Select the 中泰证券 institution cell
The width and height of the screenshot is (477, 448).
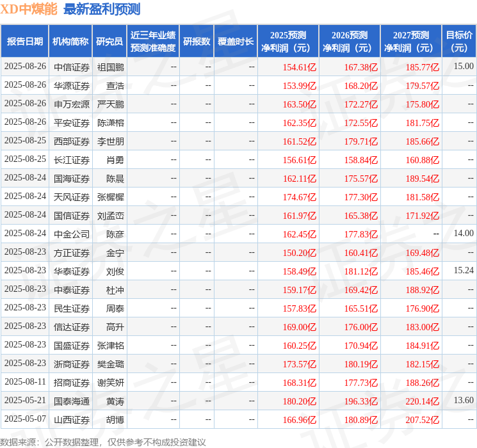[72, 290]
